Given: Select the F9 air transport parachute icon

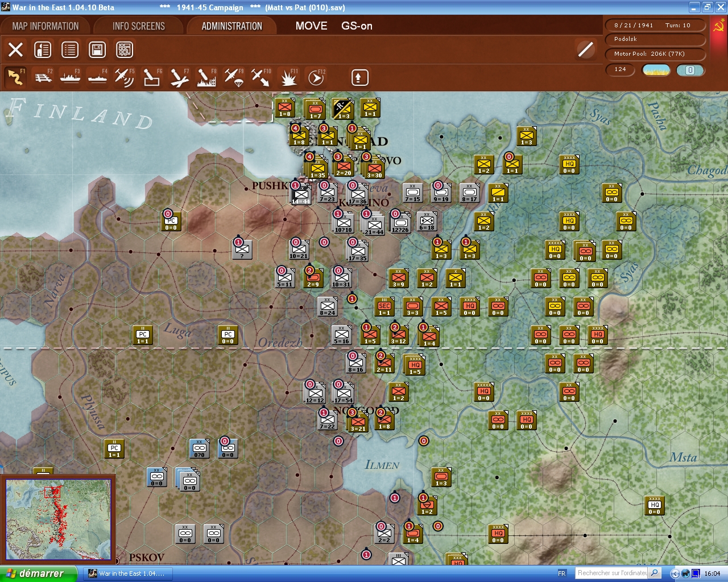Looking at the screenshot, I should (x=234, y=77).
